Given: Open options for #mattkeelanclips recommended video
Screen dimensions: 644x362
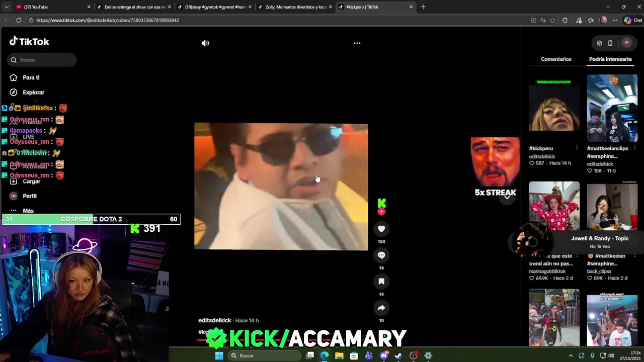Looking at the screenshot, I should click(x=634, y=148).
